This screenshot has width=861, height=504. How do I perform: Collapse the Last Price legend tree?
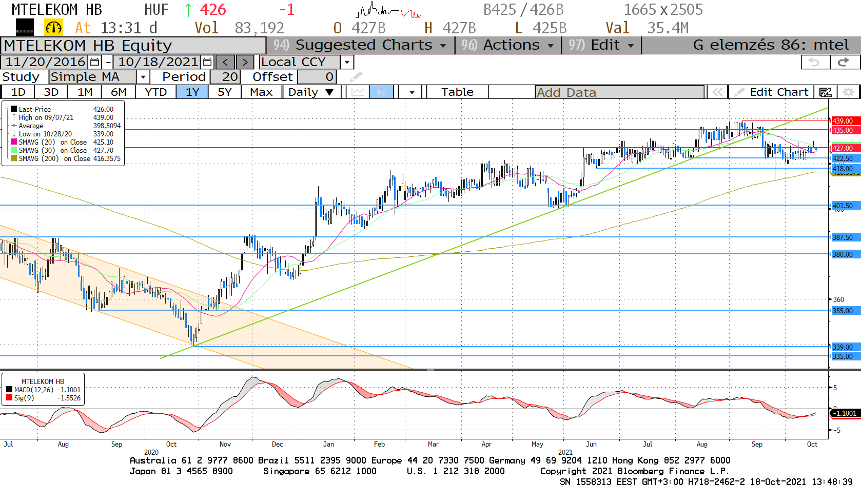coord(7,109)
